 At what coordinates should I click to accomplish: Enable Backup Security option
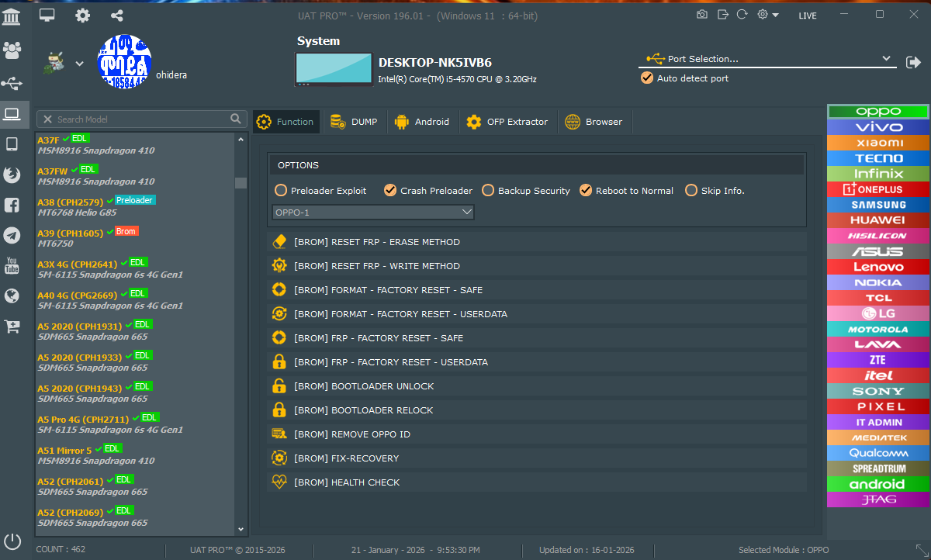point(526,190)
